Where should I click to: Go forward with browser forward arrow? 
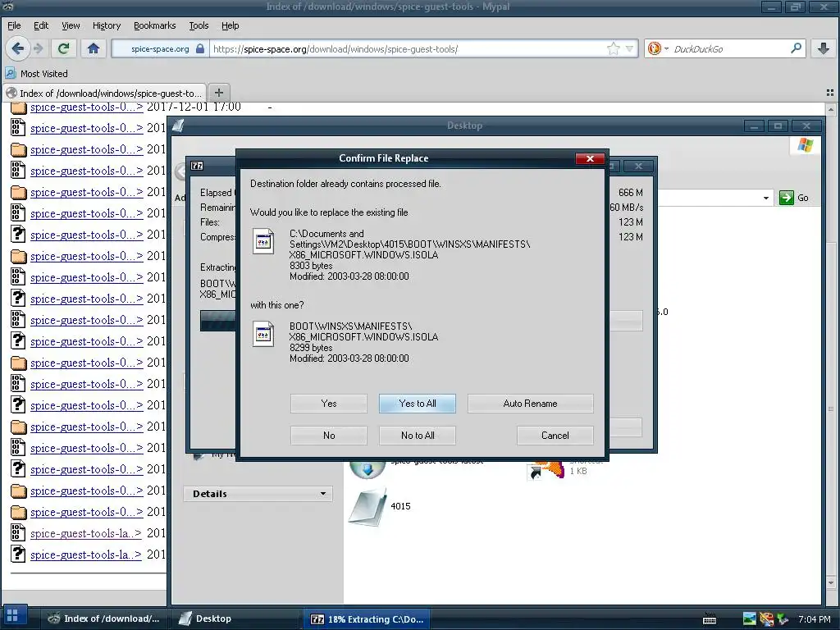point(38,48)
